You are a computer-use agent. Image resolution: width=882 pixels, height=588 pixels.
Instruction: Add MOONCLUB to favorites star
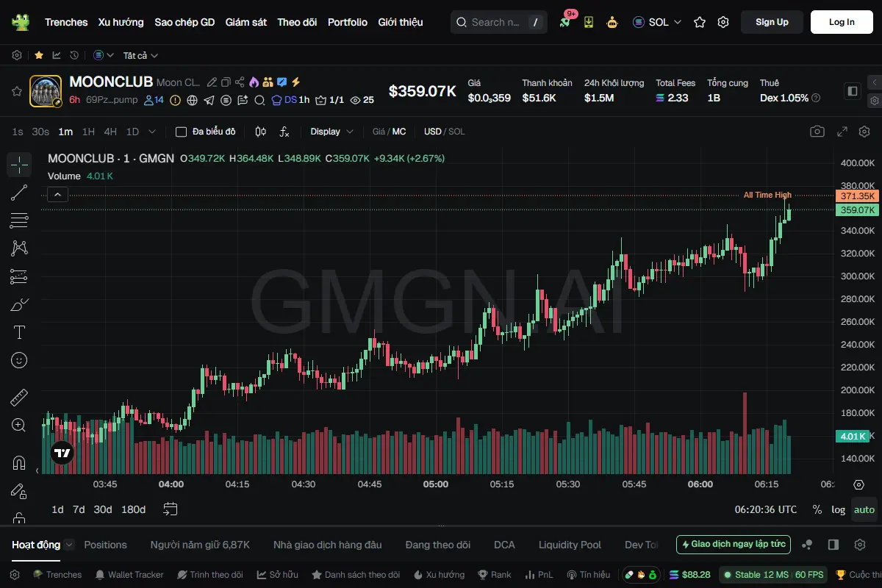click(x=16, y=91)
